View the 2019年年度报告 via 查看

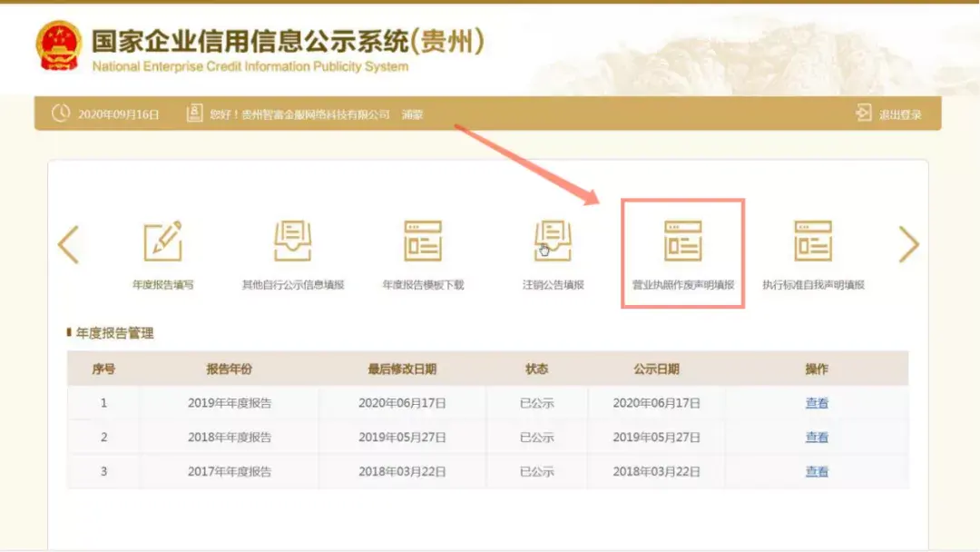coord(817,403)
